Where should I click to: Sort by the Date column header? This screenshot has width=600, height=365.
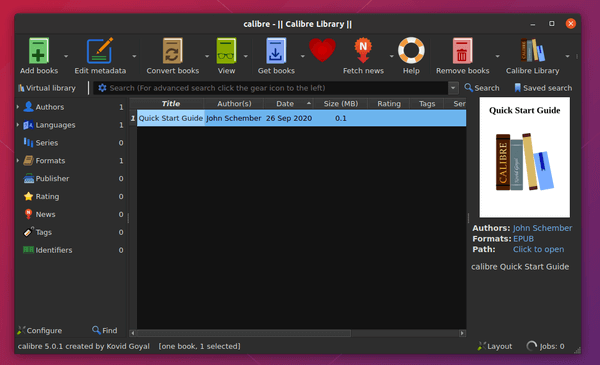tap(289, 104)
